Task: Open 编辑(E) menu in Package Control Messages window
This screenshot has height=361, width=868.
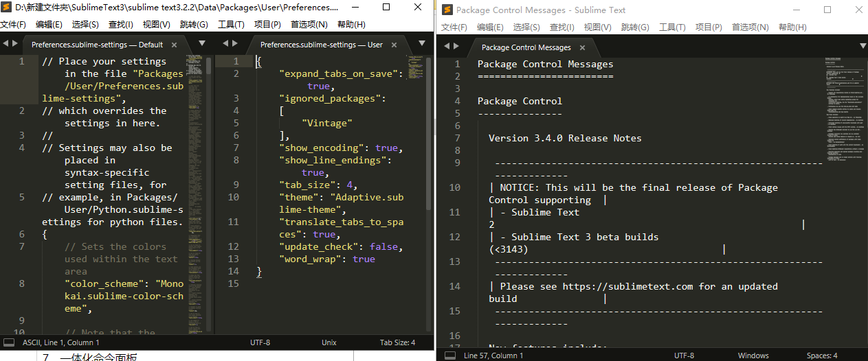Action: [x=490, y=27]
